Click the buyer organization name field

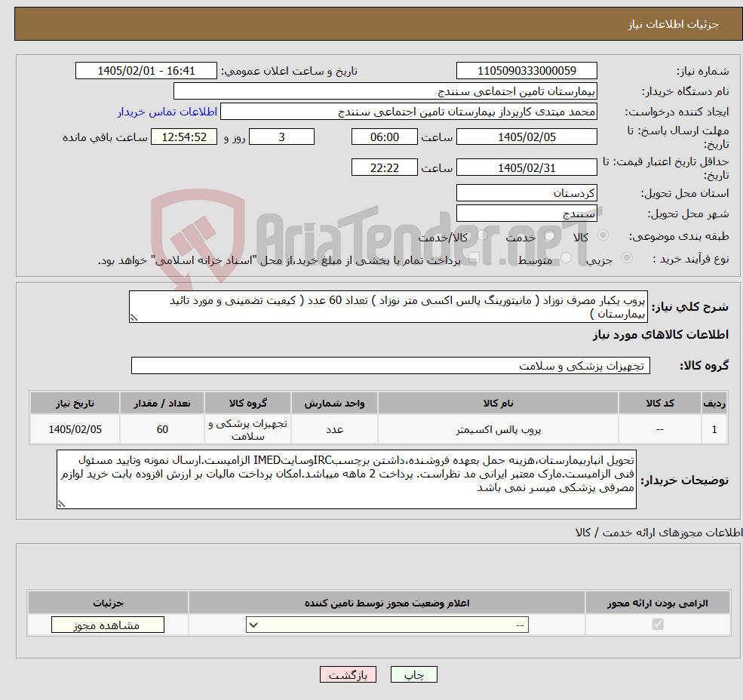[x=385, y=91]
